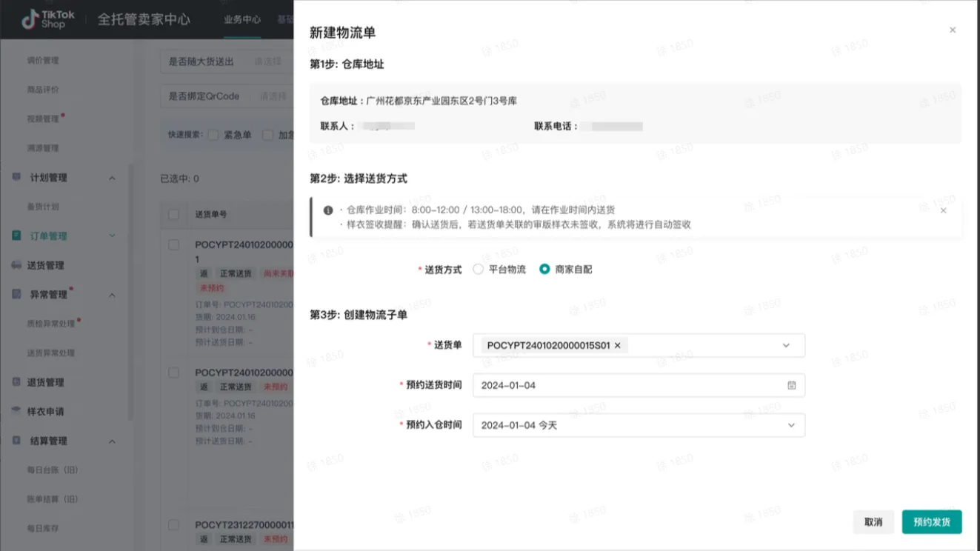The width and height of the screenshot is (980, 551).
Task: Click the 送货管理 truck icon
Action: pyautogui.click(x=16, y=265)
